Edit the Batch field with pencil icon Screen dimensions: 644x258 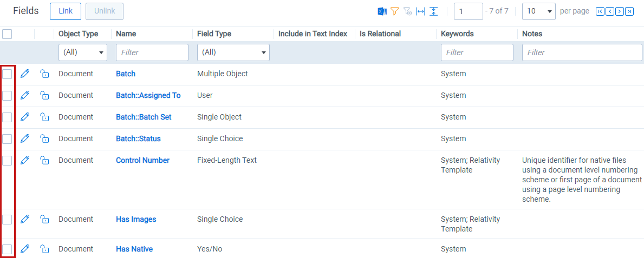25,74
